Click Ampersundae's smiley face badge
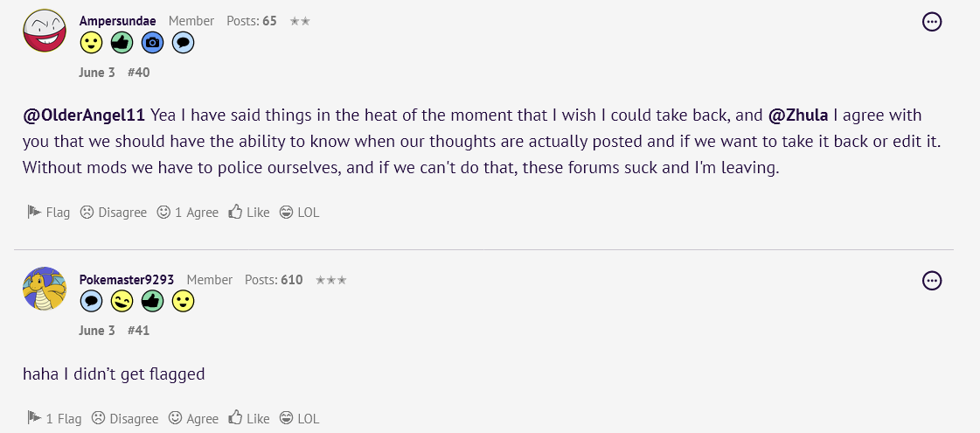 click(91, 42)
